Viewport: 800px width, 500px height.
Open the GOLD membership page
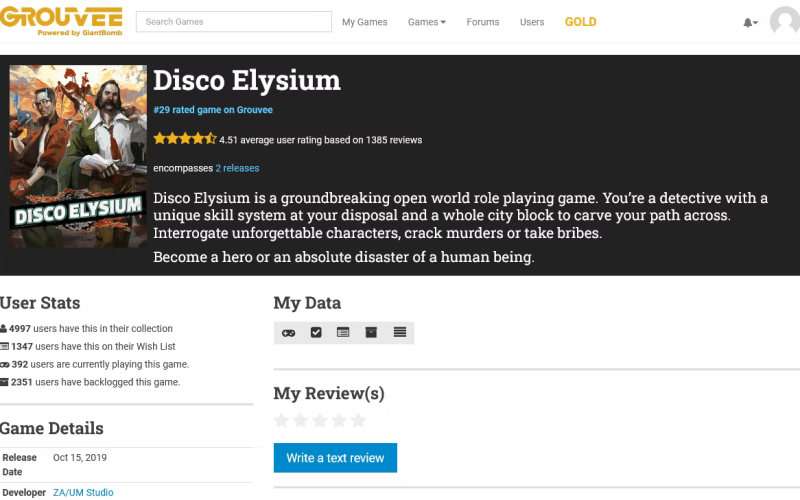[x=581, y=22]
